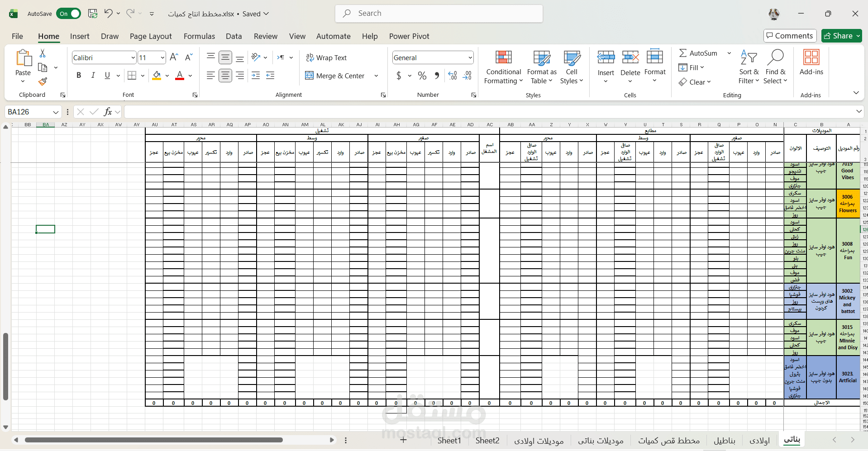Image resolution: width=868 pixels, height=451 pixels.
Task: Click the horizontal scrollbar thumb
Action: (x=154, y=440)
